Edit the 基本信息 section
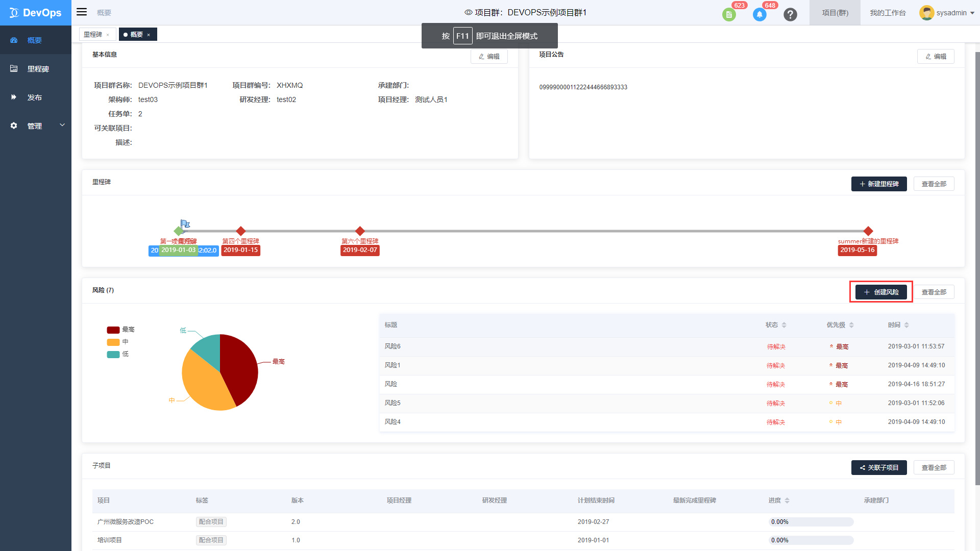980x551 pixels. (x=489, y=57)
